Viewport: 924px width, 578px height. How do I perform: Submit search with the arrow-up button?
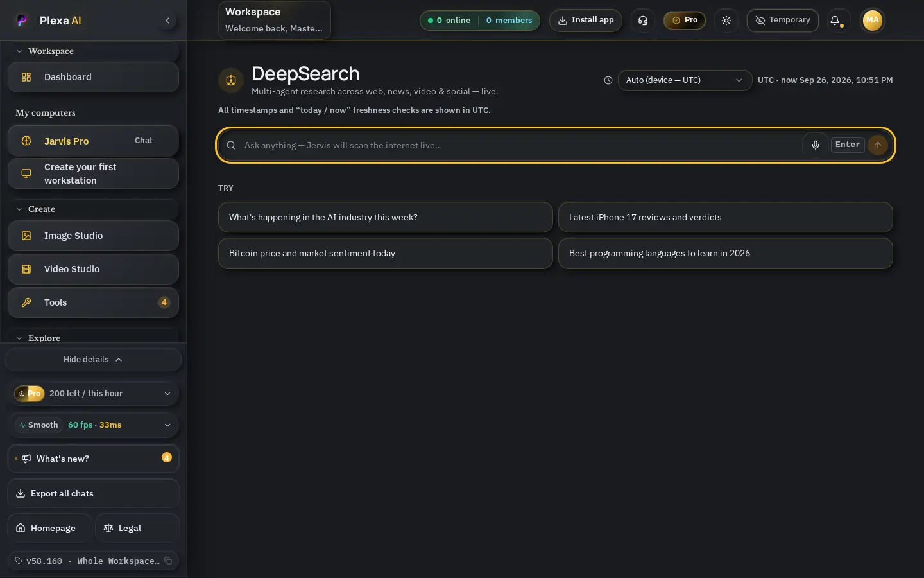(x=878, y=145)
